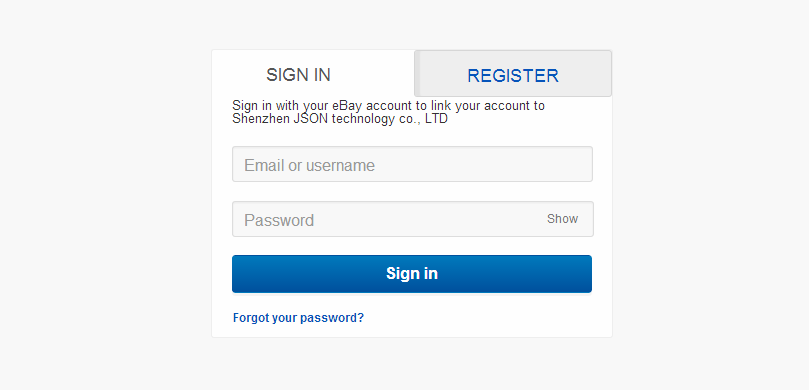Toggle Show to reveal password
The width and height of the screenshot is (809, 390).
coord(562,219)
